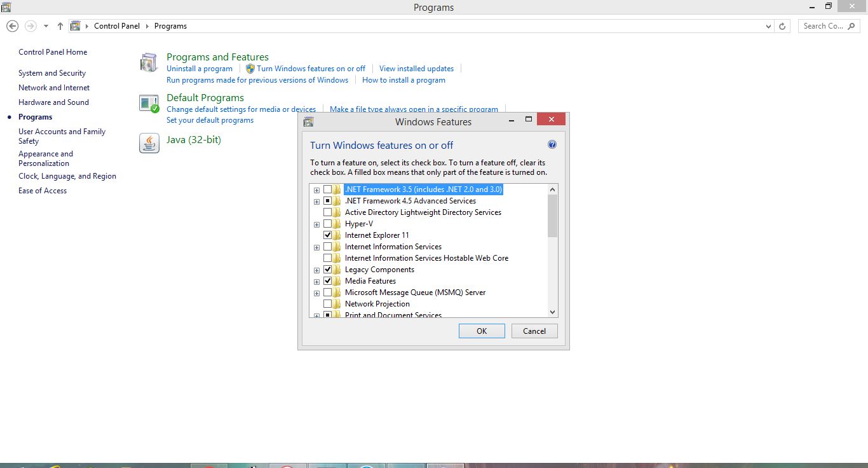The height and width of the screenshot is (468, 868).
Task: Open the address bar history dropdown
Action: [769, 26]
